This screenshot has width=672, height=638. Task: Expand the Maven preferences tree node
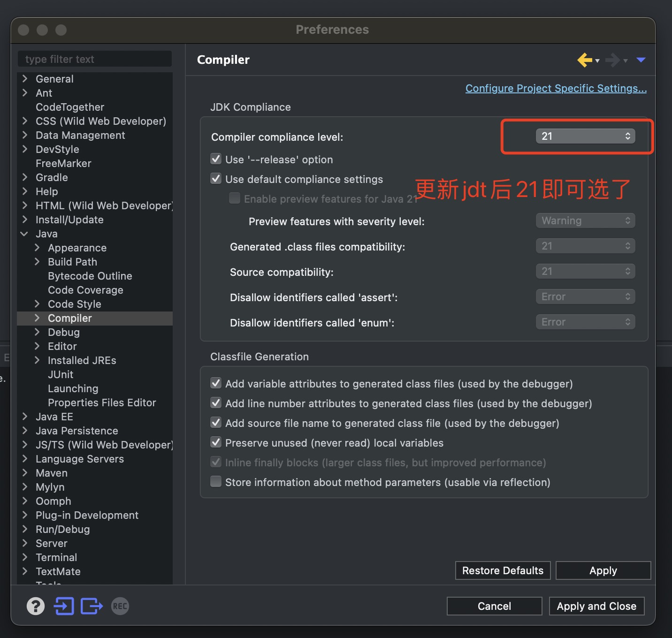[25, 473]
